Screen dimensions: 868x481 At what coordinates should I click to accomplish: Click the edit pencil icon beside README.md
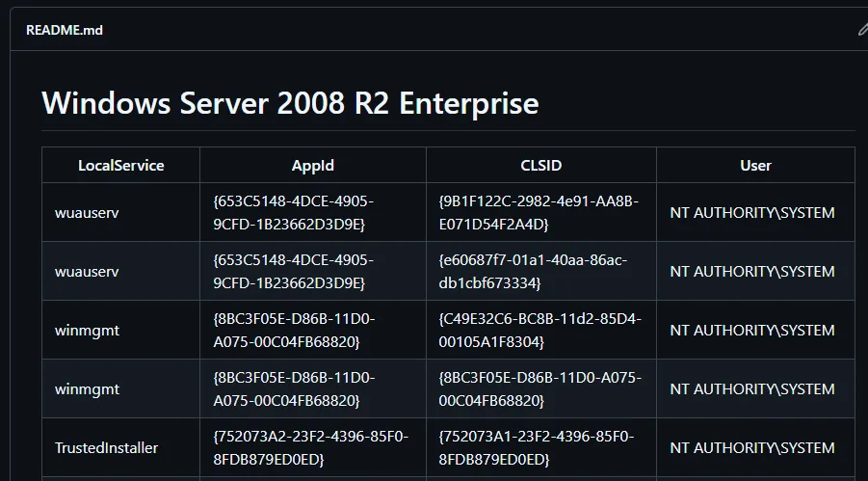coord(862,30)
